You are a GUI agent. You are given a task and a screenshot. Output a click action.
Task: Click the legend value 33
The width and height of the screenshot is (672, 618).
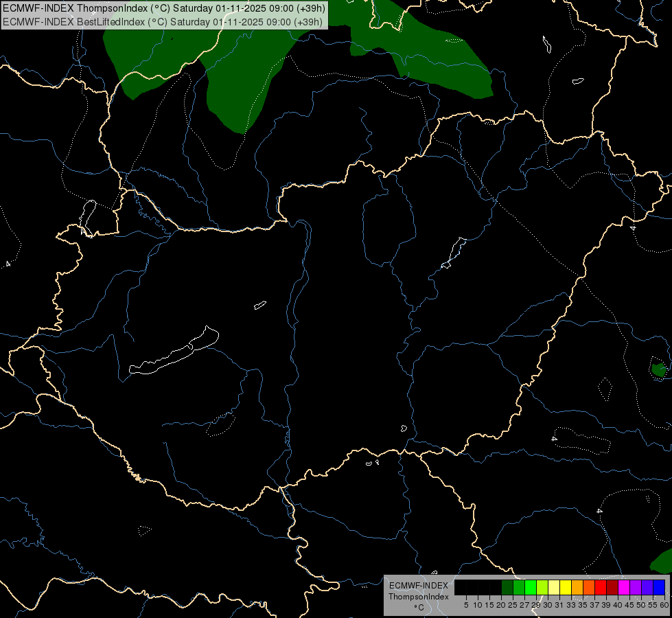point(571,605)
